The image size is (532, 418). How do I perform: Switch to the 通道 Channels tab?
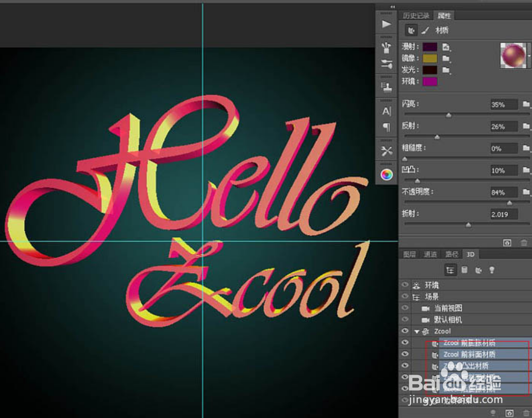431,254
